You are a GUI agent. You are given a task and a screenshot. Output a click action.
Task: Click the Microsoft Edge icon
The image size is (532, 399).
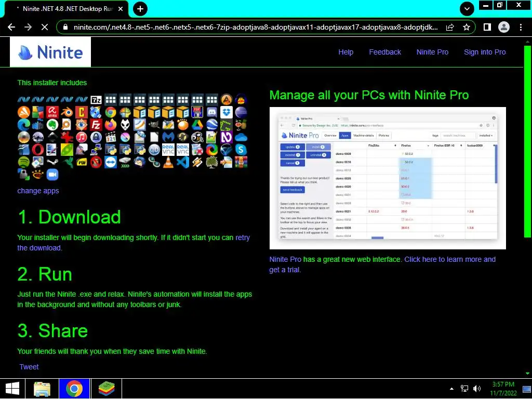coord(23,125)
